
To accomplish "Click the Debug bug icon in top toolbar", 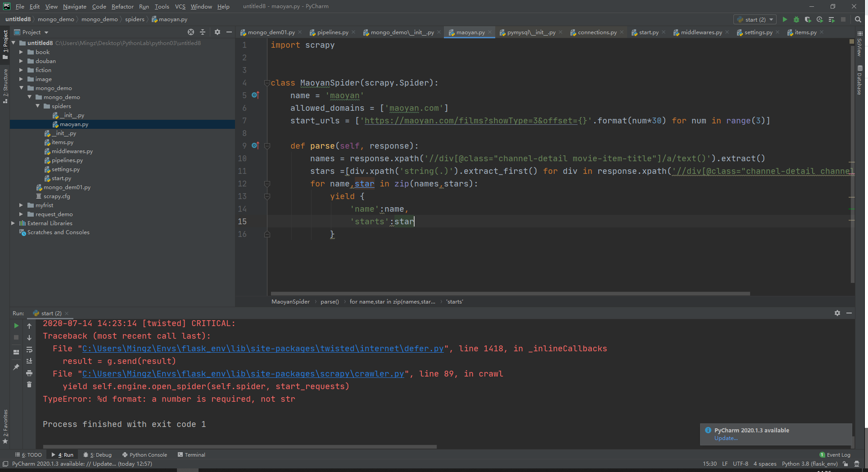I will 796,19.
